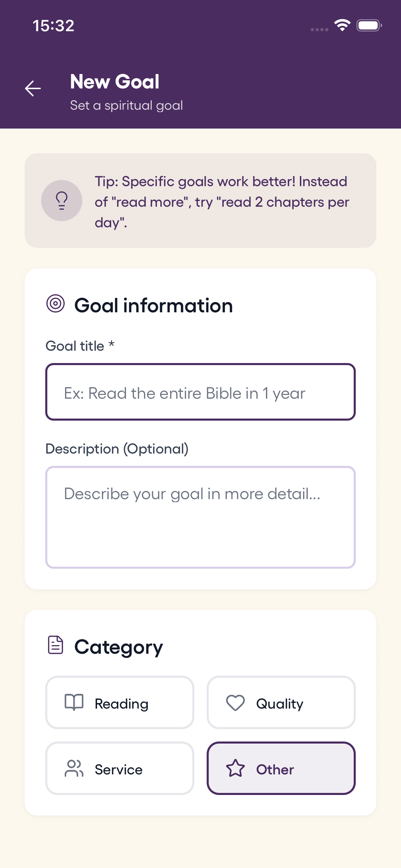The height and width of the screenshot is (868, 401).
Task: Deselect the Other category
Action: tap(281, 769)
